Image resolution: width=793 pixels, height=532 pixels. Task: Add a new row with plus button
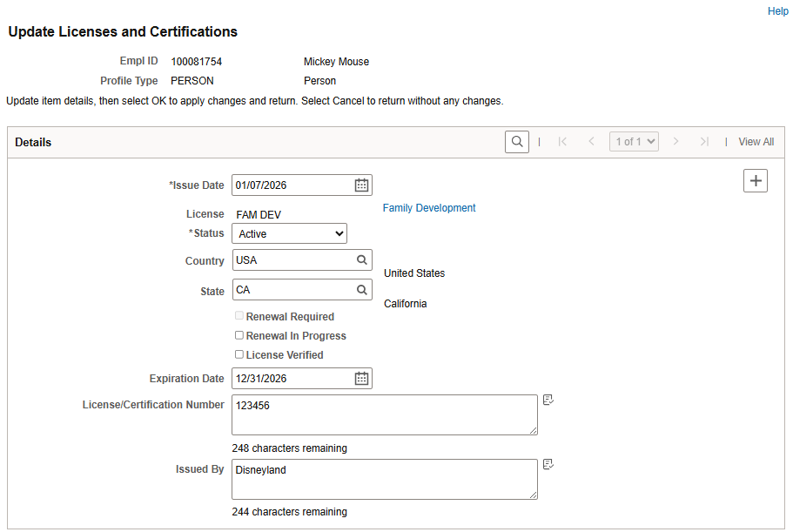[756, 181]
